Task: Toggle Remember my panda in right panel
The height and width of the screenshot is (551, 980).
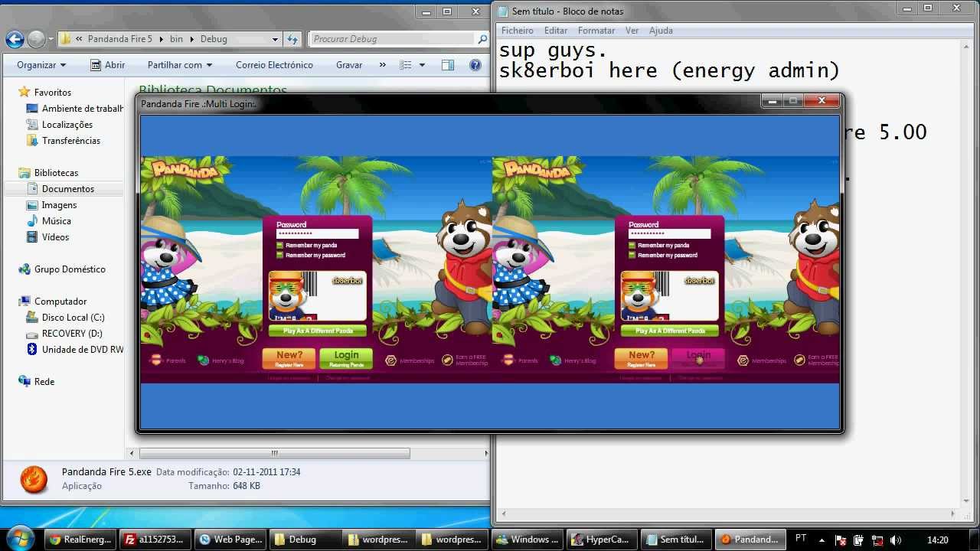Action: tap(632, 246)
